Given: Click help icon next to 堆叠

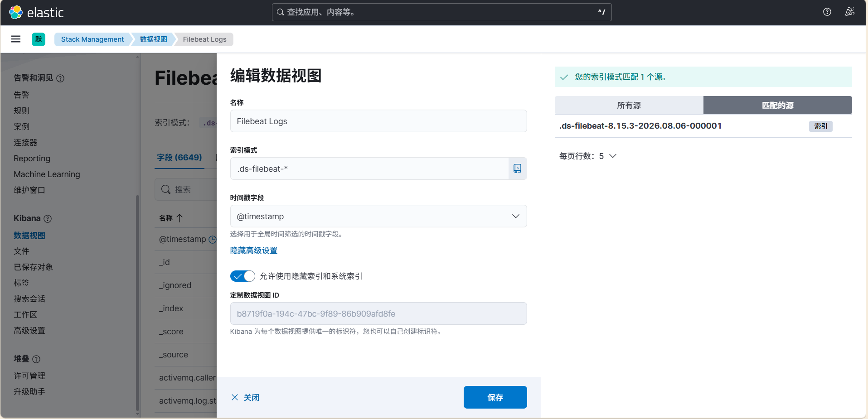Looking at the screenshot, I should click(x=37, y=359).
